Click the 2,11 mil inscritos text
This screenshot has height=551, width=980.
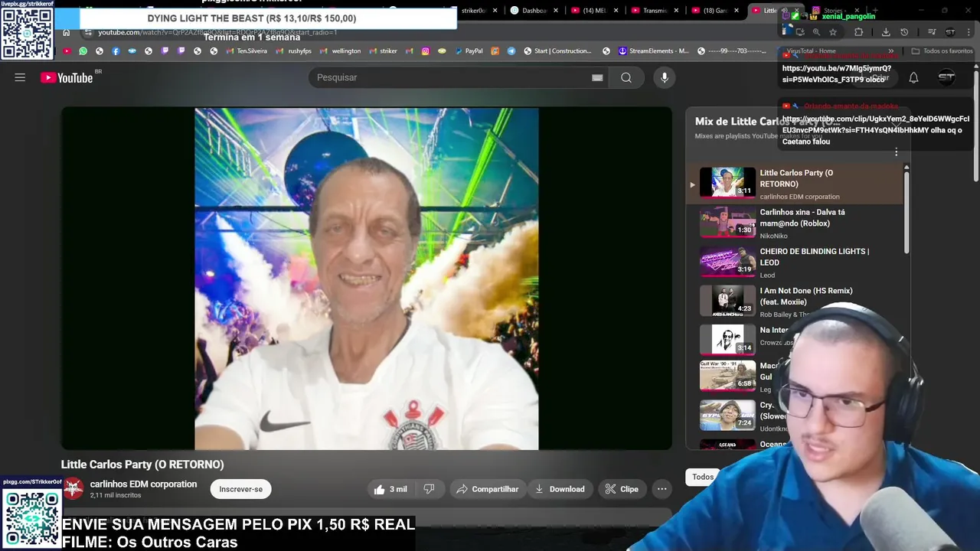point(116,495)
